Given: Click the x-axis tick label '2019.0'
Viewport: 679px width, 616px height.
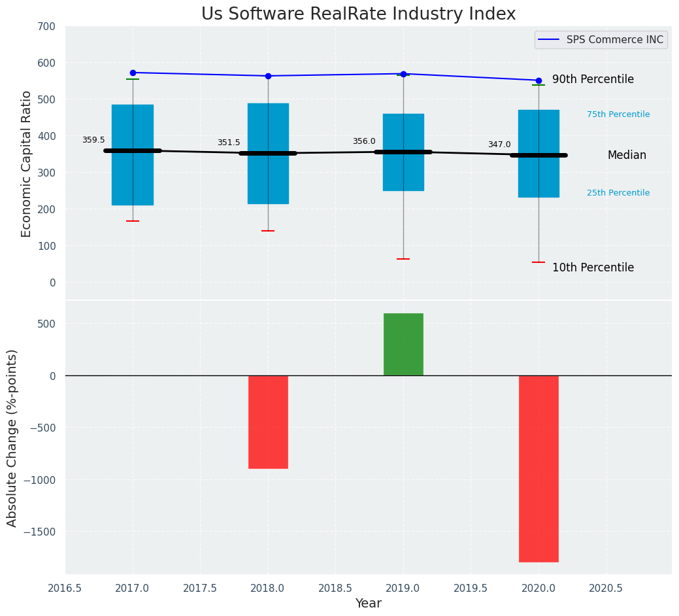Looking at the screenshot, I should tap(404, 589).
